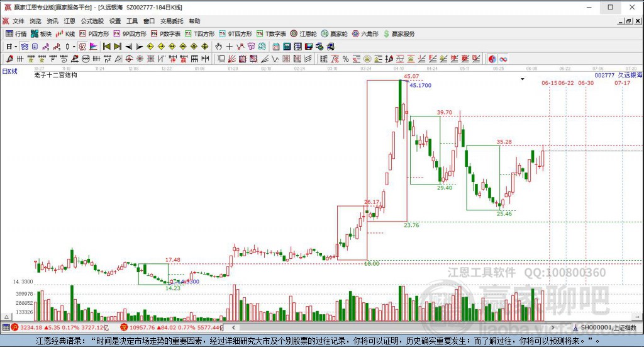Click the yellow left-arrow diamond icon

pos(150,47)
